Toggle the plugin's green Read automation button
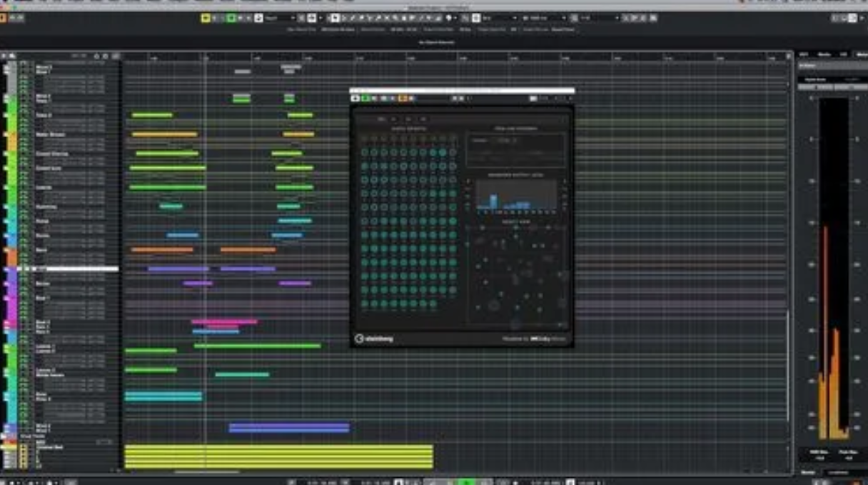This screenshot has width=868, height=485. click(365, 98)
